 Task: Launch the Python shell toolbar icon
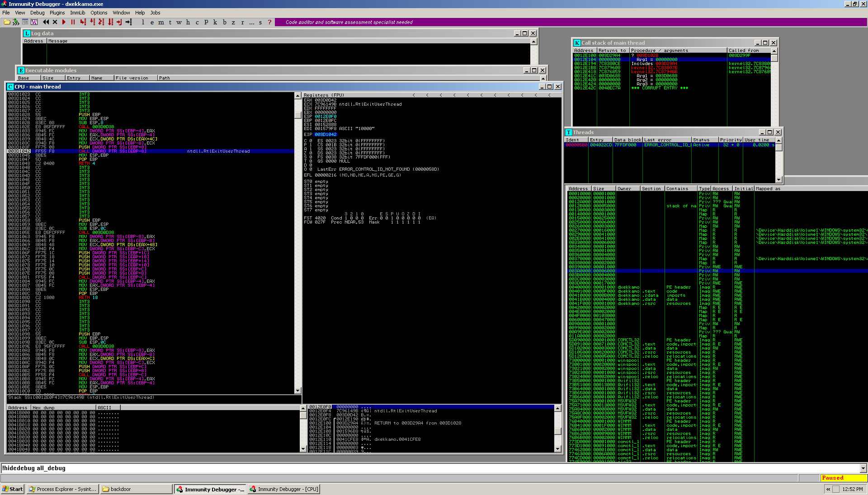(x=16, y=22)
